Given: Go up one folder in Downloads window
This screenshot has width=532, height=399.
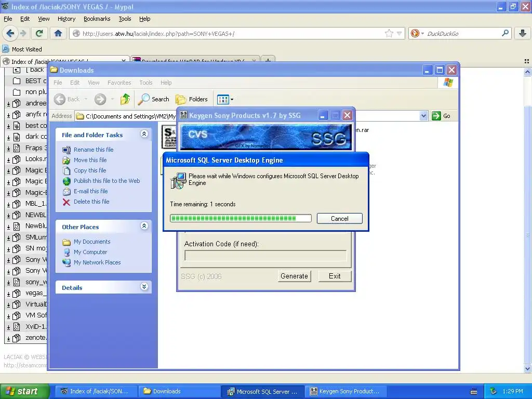Looking at the screenshot, I should tap(125, 99).
